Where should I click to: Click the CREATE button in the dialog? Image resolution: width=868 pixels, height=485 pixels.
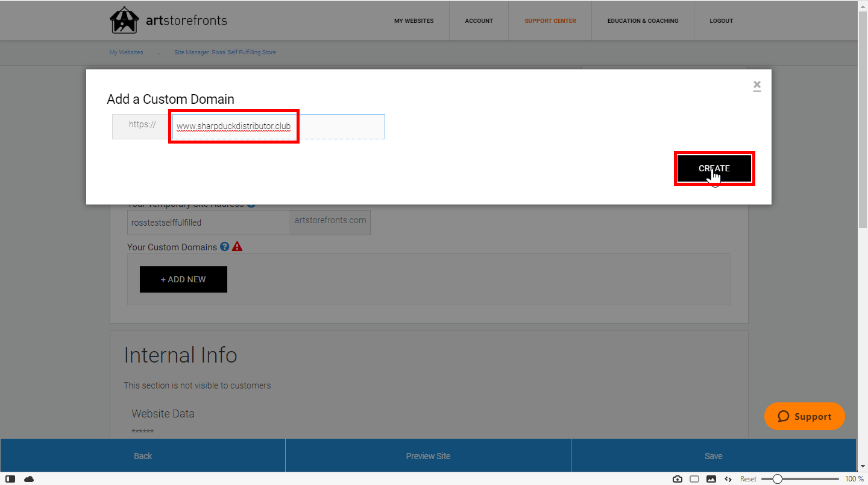click(714, 168)
